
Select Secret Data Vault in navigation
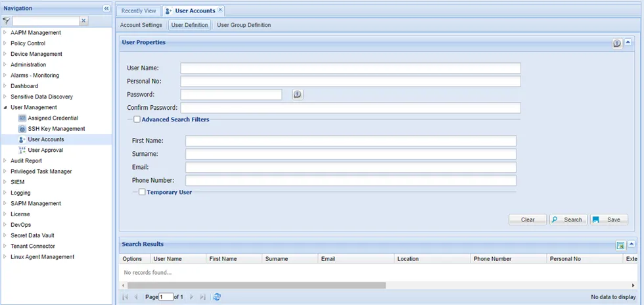(x=32, y=235)
